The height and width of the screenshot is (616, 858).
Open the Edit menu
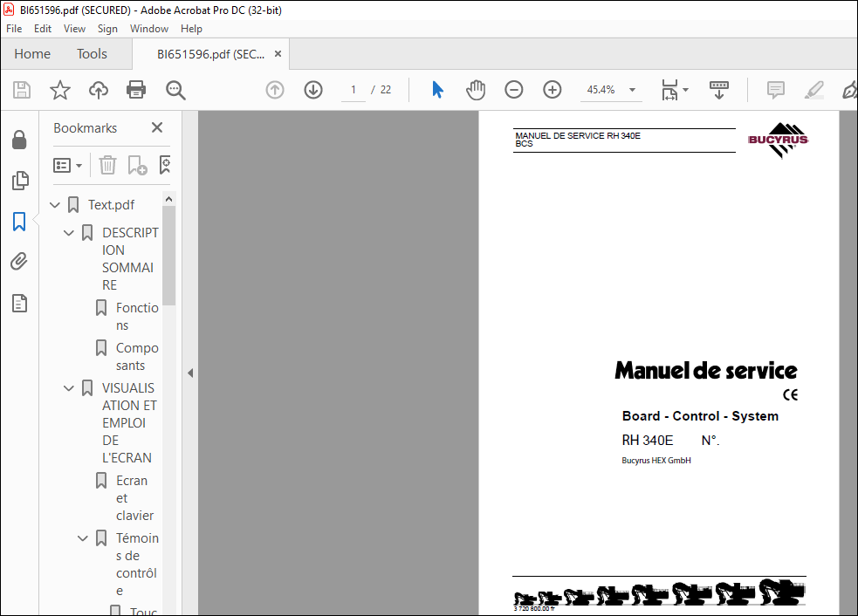point(43,29)
